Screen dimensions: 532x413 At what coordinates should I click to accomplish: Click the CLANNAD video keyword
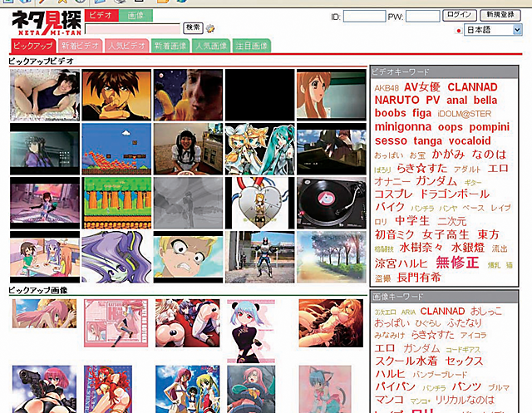(472, 87)
